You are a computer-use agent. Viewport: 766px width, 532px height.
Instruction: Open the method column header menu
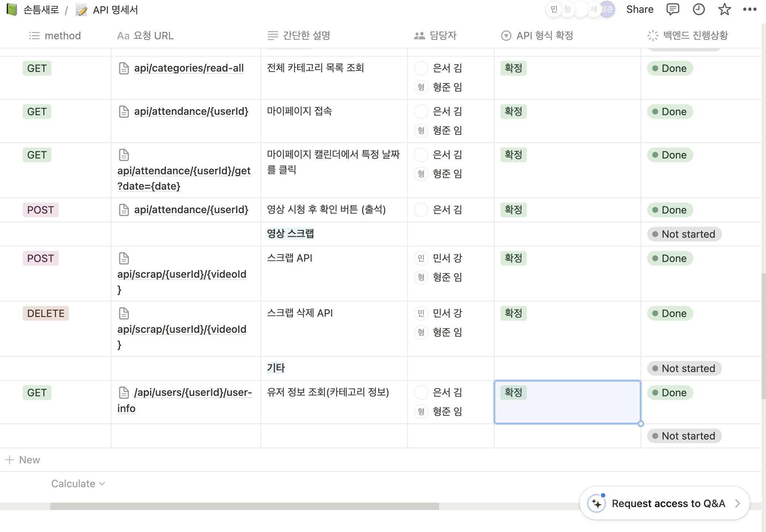coord(62,36)
